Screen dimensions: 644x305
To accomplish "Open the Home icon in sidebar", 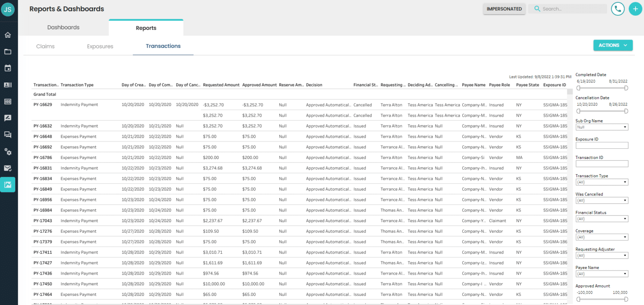I will (8, 35).
